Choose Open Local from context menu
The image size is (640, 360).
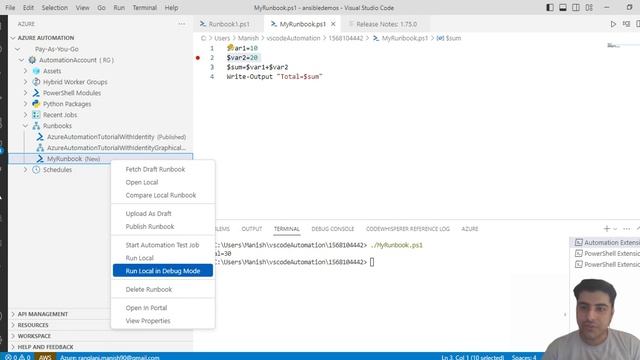(x=162, y=182)
